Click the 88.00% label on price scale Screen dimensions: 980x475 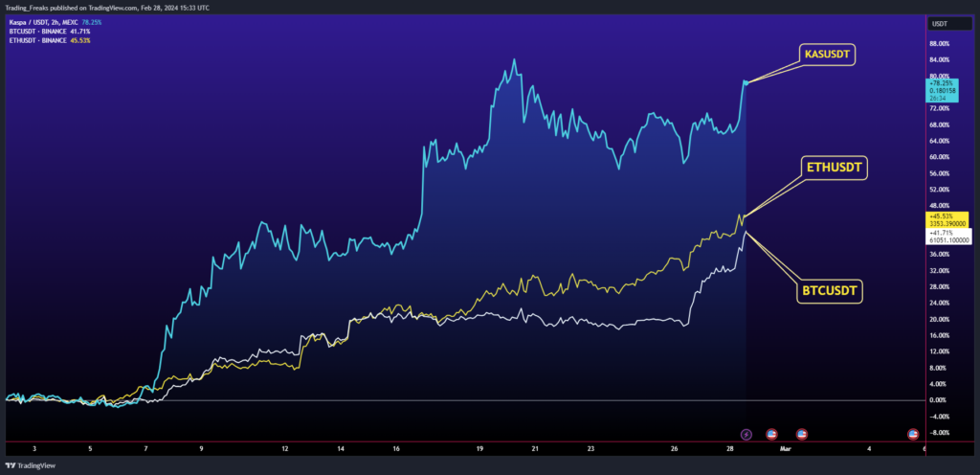tap(938, 44)
